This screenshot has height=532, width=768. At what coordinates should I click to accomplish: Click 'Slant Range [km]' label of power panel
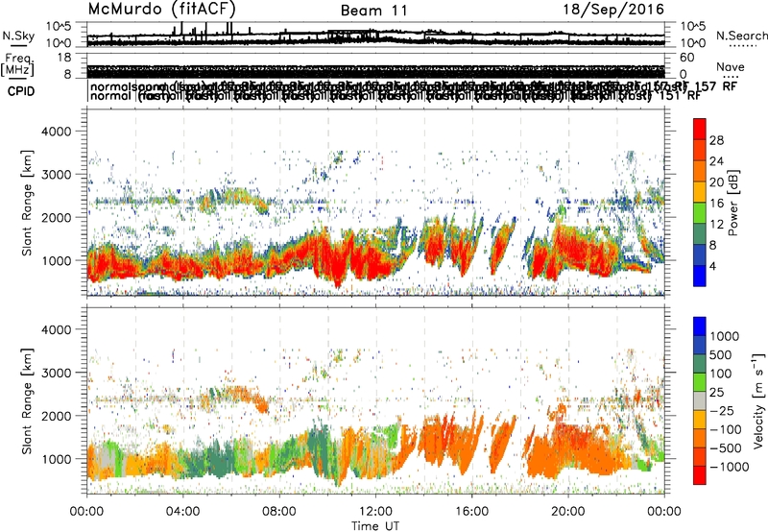[27, 203]
